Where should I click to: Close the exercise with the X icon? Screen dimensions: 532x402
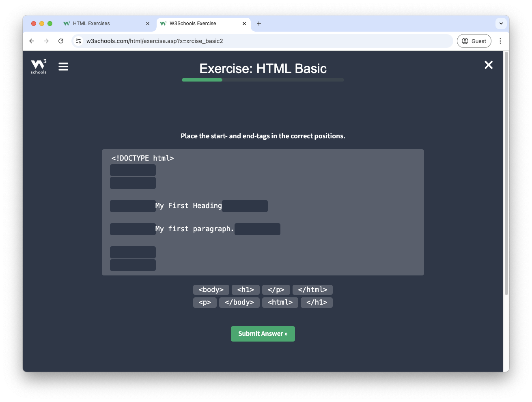coord(489,65)
